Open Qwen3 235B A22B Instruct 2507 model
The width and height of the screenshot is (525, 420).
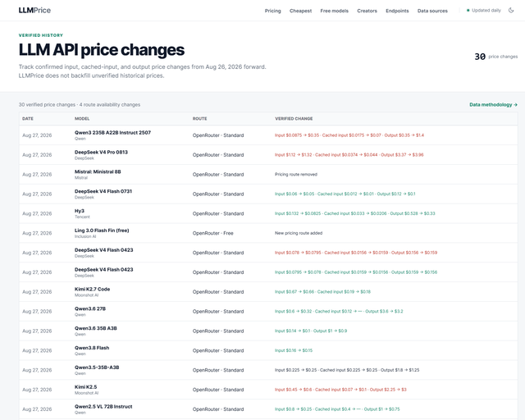[112, 133]
